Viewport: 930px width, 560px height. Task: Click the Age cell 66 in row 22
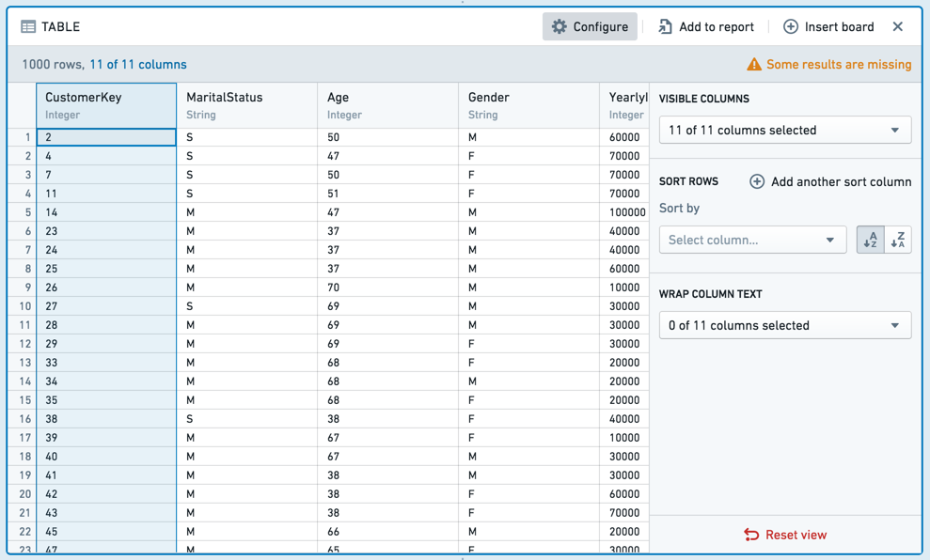click(388, 532)
